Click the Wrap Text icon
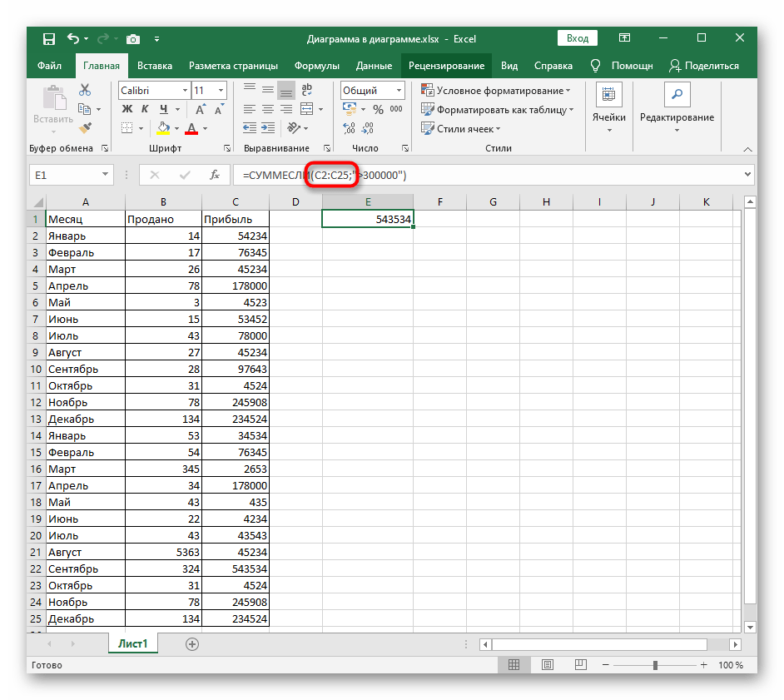Image resolution: width=784 pixels, height=700 pixels. pos(306,90)
